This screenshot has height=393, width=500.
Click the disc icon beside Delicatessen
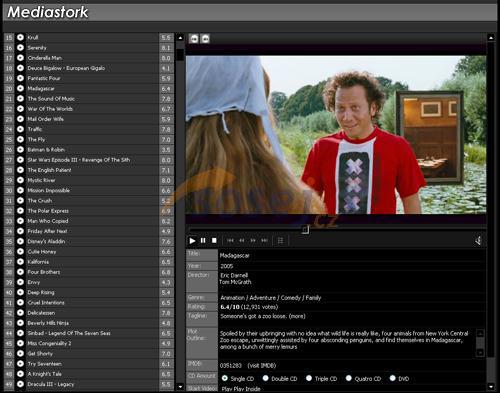pos(20,313)
